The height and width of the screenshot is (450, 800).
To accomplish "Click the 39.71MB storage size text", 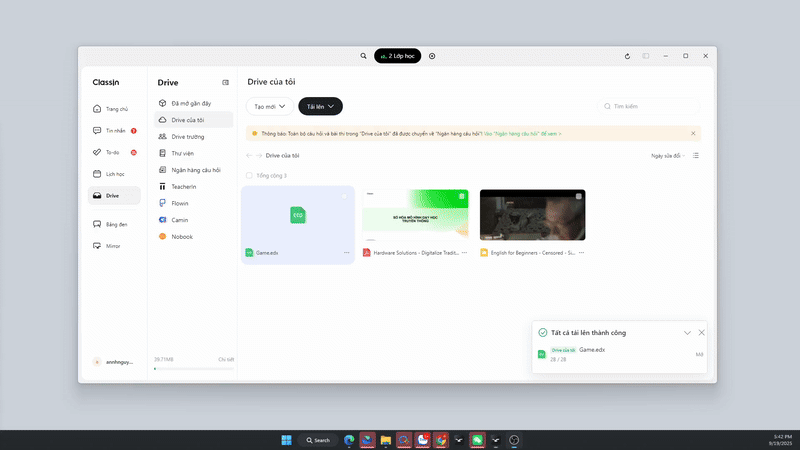I will click(x=164, y=360).
